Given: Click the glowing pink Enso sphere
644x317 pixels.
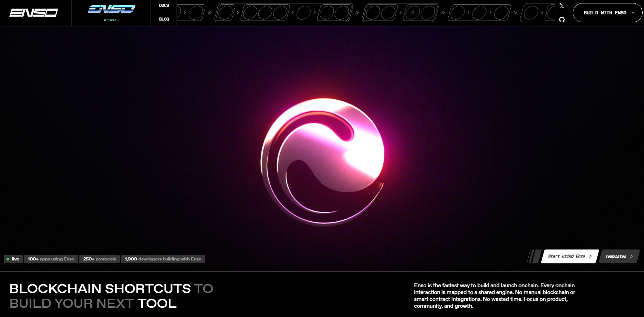Looking at the screenshot, I should coord(322,161).
